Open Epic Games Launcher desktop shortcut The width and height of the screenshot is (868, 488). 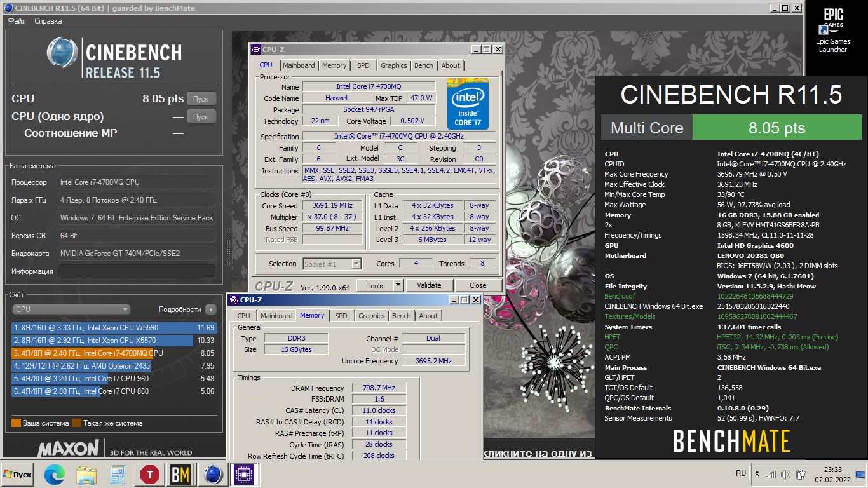(832, 30)
